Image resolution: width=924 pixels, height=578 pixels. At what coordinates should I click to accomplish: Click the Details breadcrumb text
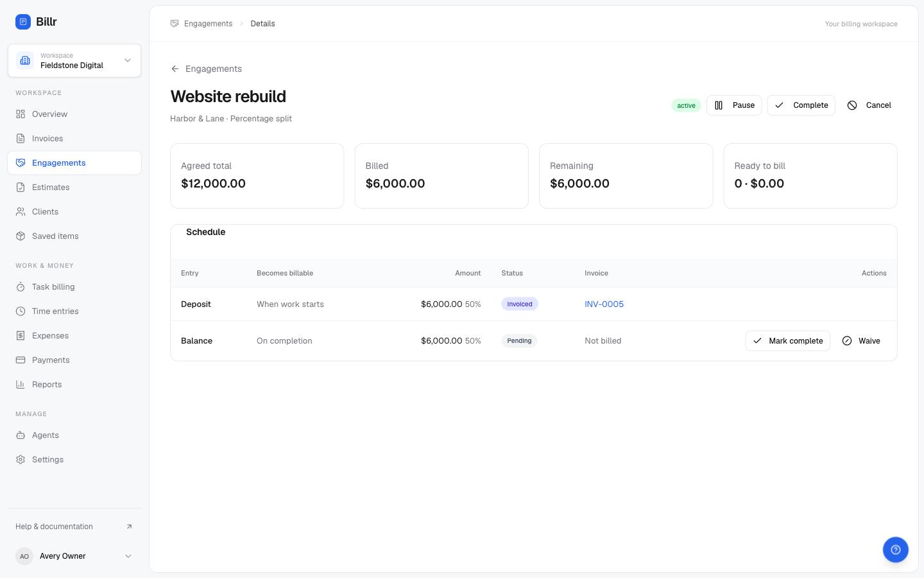tap(262, 24)
